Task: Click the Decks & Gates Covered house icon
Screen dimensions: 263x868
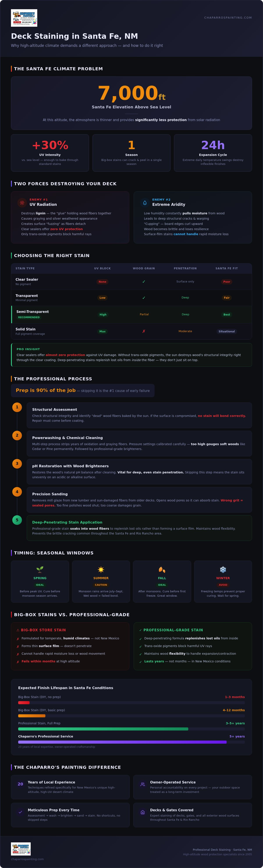Action: tap(143, 812)
